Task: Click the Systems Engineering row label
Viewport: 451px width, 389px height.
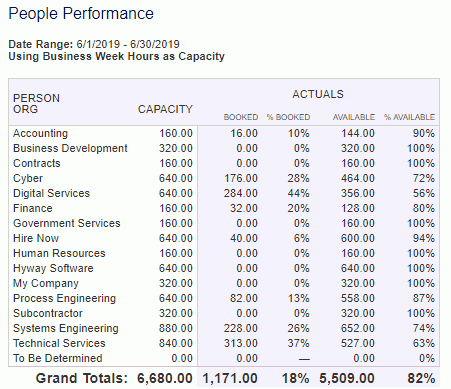Action: (x=66, y=328)
